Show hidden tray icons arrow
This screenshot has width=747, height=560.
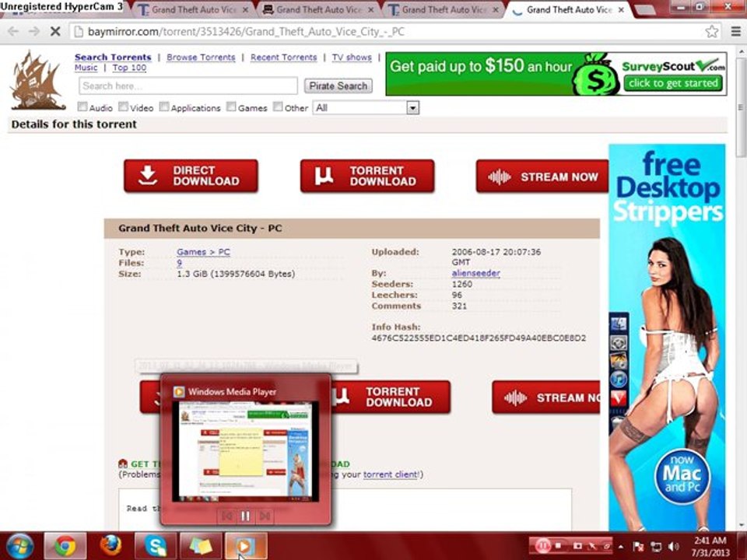click(x=621, y=547)
